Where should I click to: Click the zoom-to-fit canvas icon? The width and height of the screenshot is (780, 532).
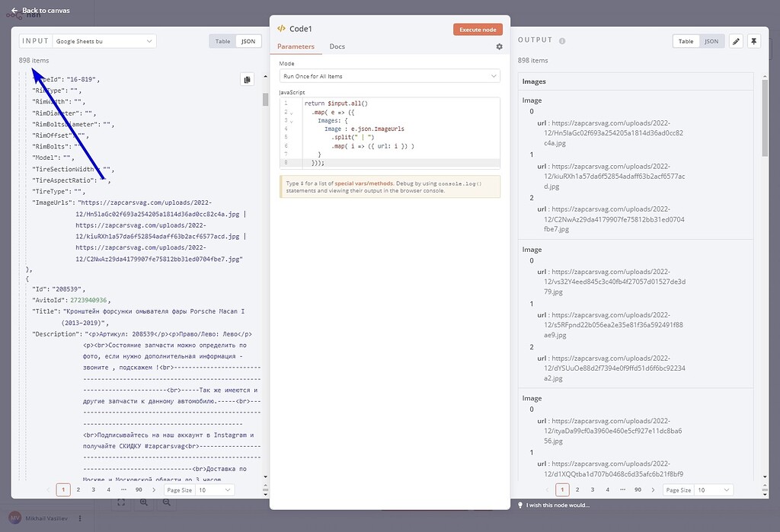[x=121, y=502]
